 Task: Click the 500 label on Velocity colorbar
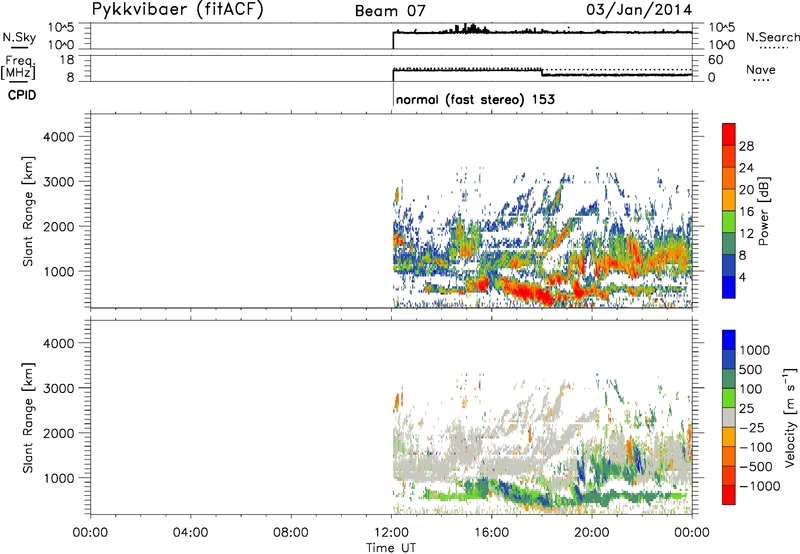coord(751,369)
